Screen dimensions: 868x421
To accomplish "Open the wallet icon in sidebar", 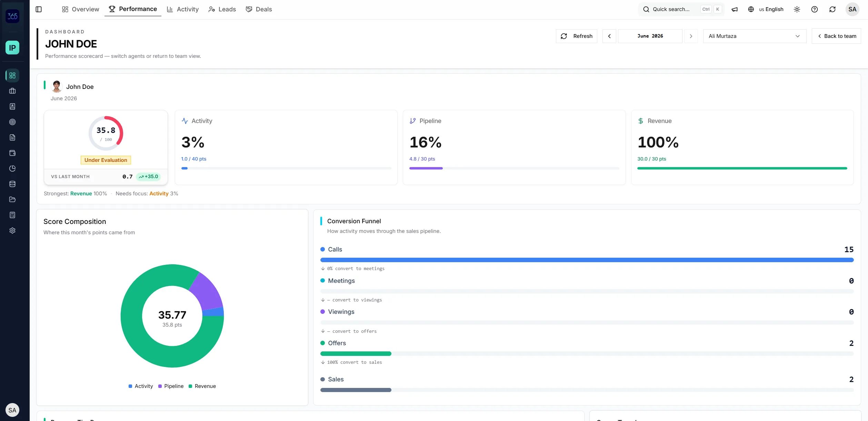I will pos(12,153).
